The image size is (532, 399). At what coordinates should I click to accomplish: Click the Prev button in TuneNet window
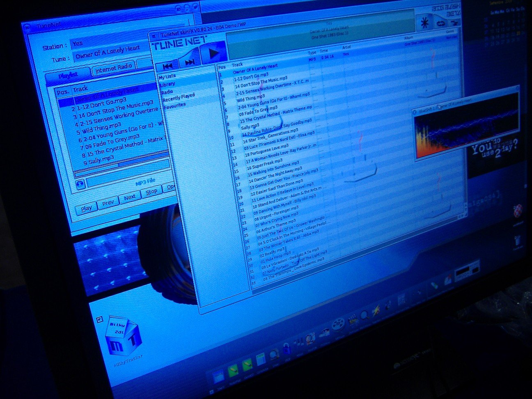pyautogui.click(x=108, y=203)
